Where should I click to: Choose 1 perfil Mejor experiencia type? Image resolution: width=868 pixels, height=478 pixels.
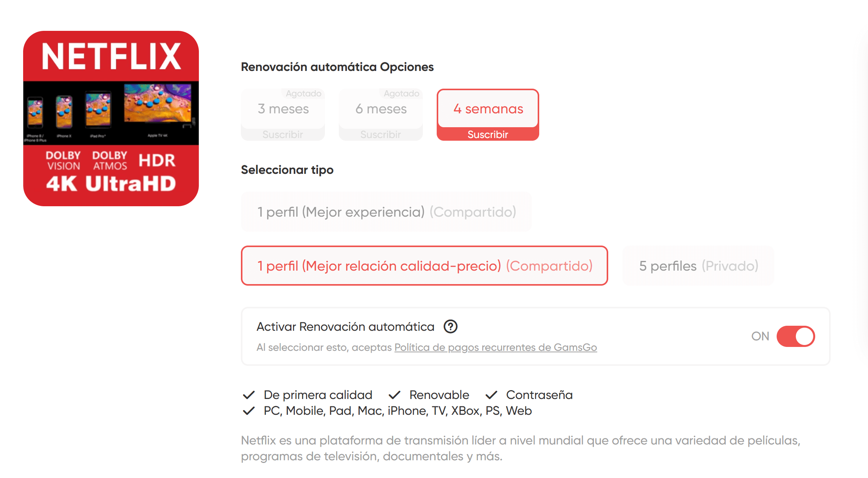[x=387, y=212]
